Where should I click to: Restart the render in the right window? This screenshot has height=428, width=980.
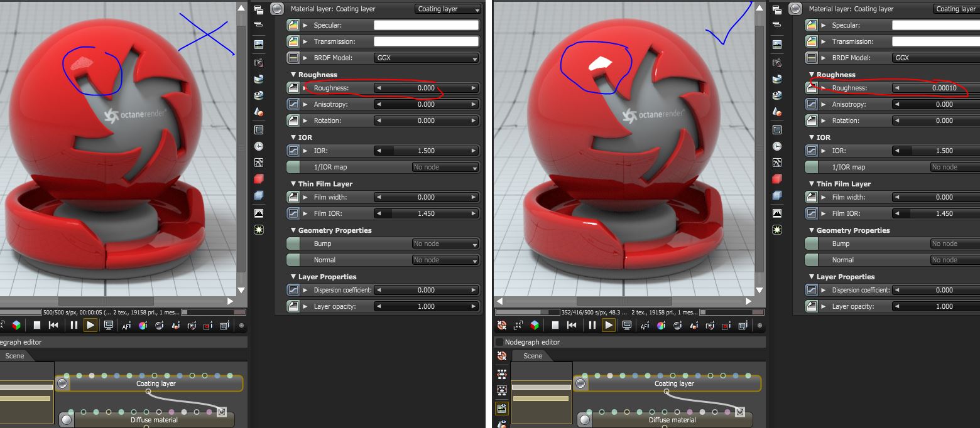click(x=572, y=325)
